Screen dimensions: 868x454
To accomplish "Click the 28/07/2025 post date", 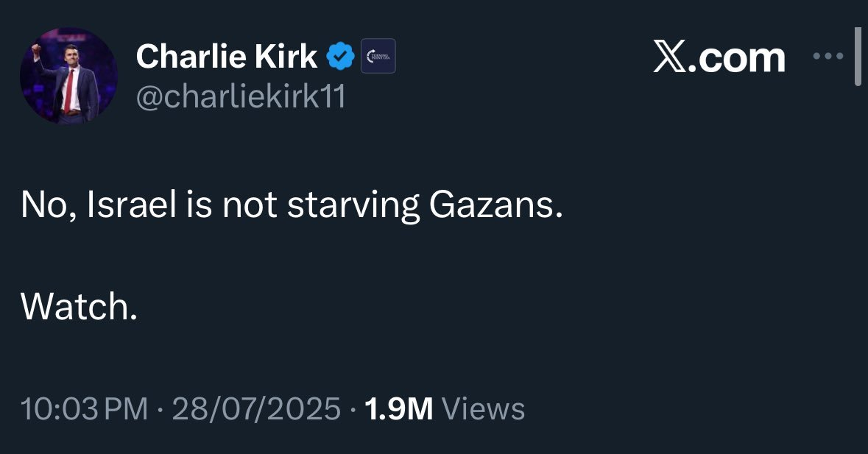I will tap(256, 408).
